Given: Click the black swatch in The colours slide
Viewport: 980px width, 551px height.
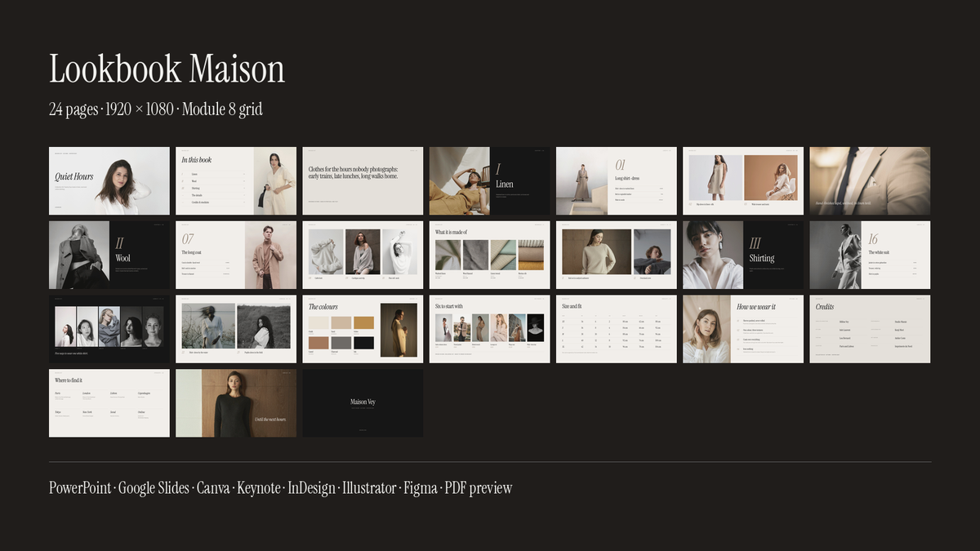Looking at the screenshot, I should pyautogui.click(x=364, y=343).
